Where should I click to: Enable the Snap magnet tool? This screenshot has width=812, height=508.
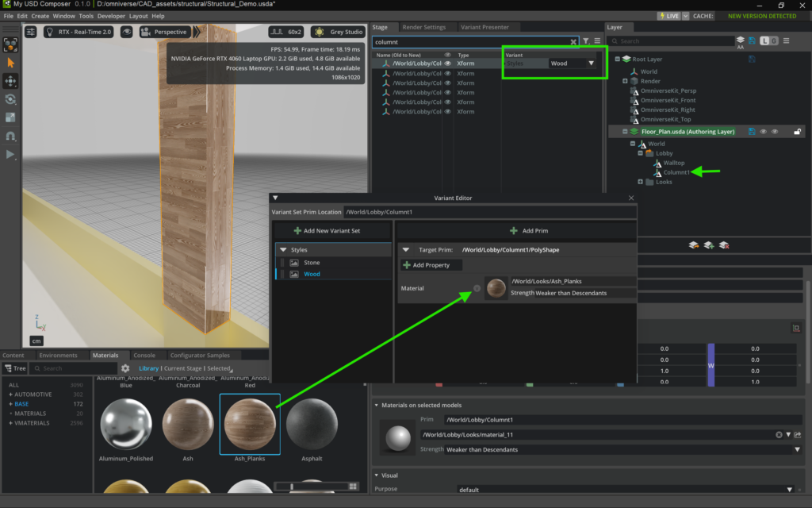(11, 136)
